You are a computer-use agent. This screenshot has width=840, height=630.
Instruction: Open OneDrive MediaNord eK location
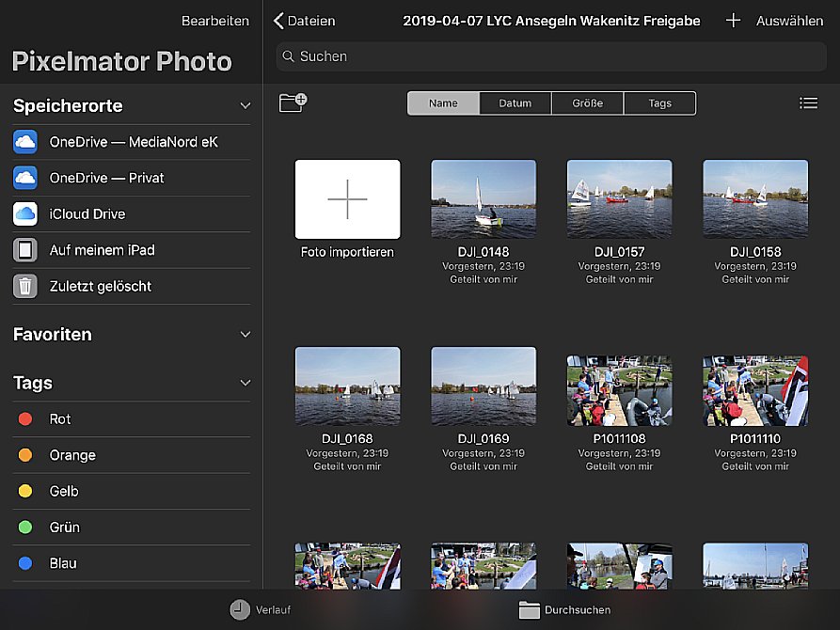(x=132, y=142)
